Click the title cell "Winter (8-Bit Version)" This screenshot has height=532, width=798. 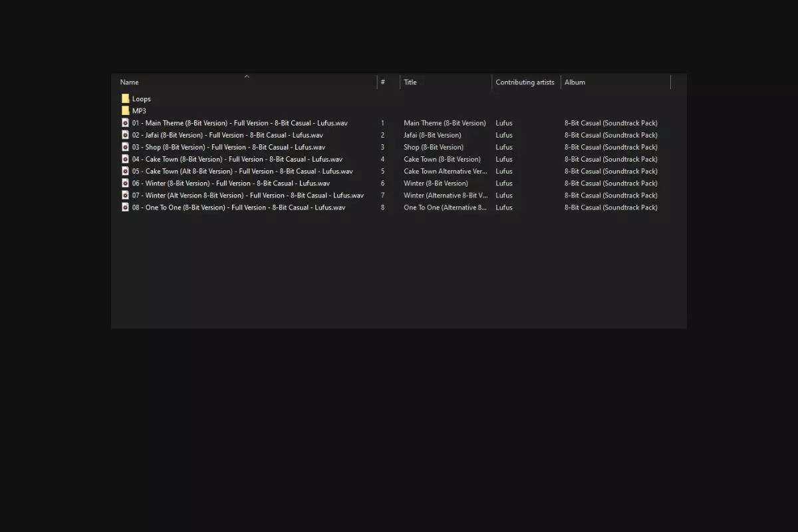[x=436, y=182]
